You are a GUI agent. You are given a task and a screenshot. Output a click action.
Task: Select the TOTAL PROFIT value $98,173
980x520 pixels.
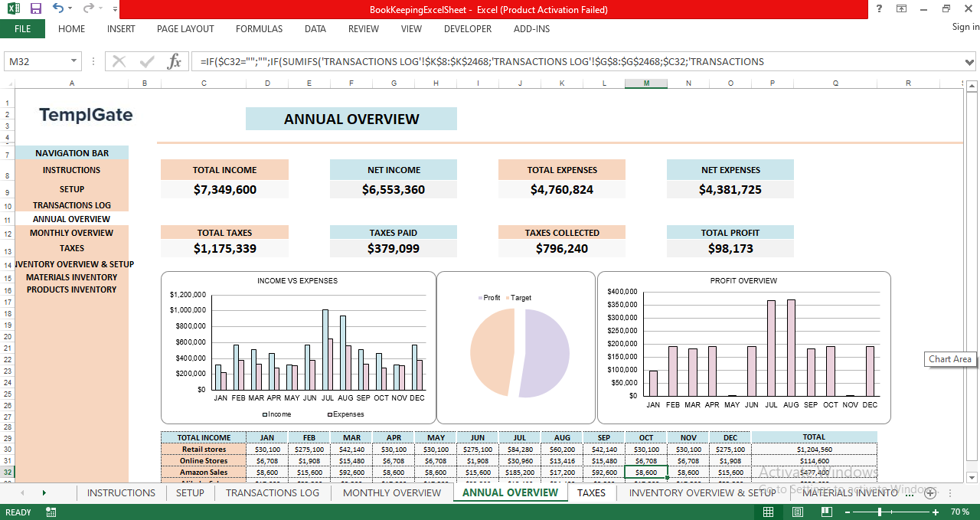click(730, 248)
